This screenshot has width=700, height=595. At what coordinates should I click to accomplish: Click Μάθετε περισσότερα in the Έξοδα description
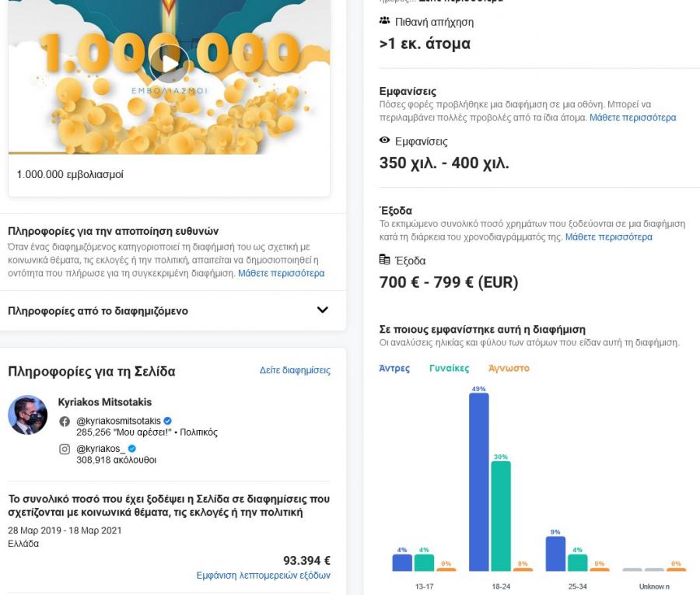(x=608, y=236)
